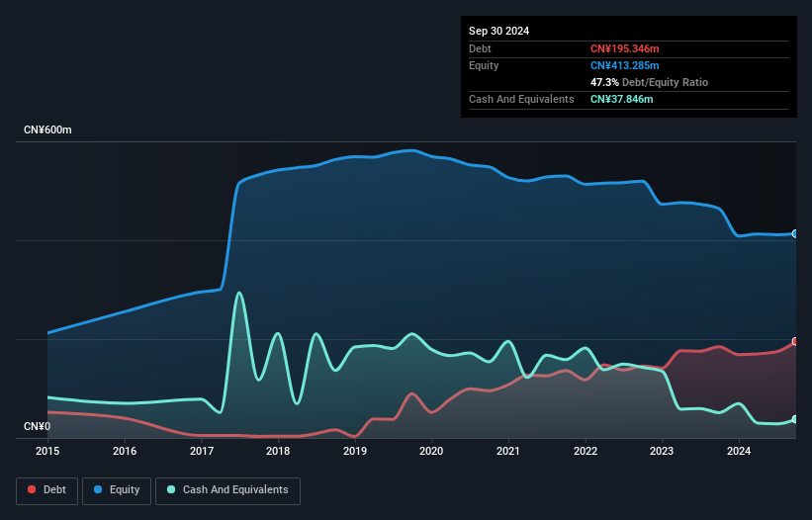The height and width of the screenshot is (520, 812).
Task: Click the red Debt legend dot
Action: pos(32,489)
